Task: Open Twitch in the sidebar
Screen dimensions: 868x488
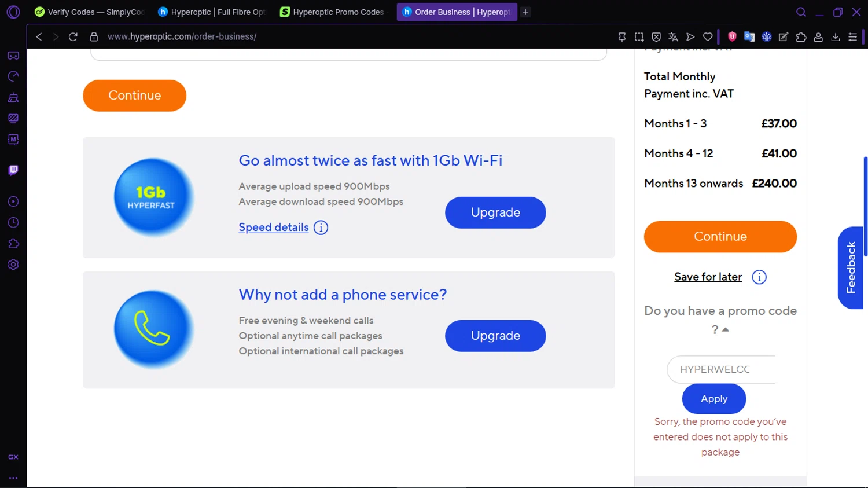Action: coord(13,170)
